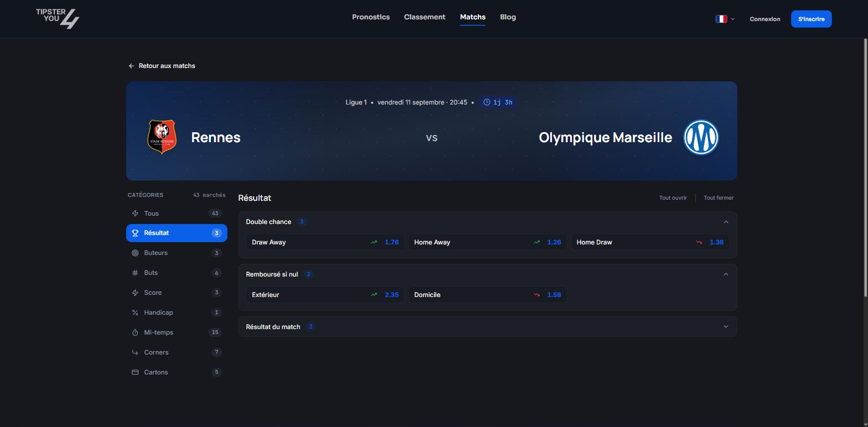
Task: Open the Pronostics menu
Action: [371, 17]
